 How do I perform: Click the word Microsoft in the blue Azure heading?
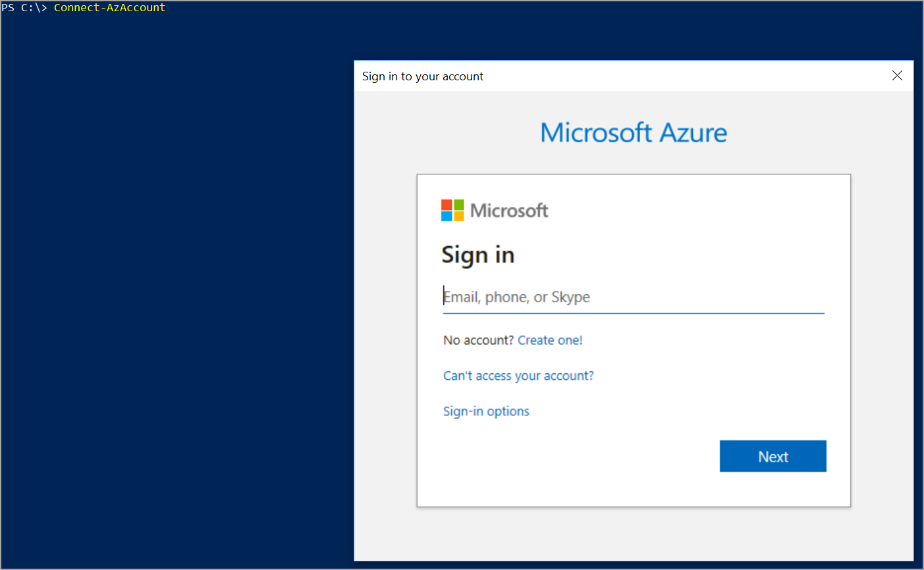coord(596,133)
